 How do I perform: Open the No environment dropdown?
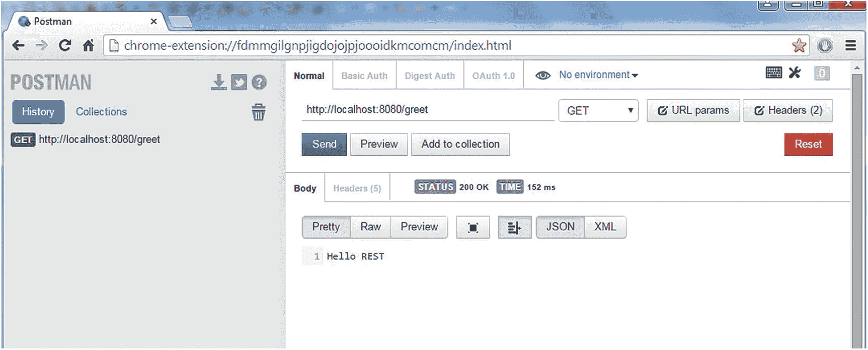[x=598, y=75]
